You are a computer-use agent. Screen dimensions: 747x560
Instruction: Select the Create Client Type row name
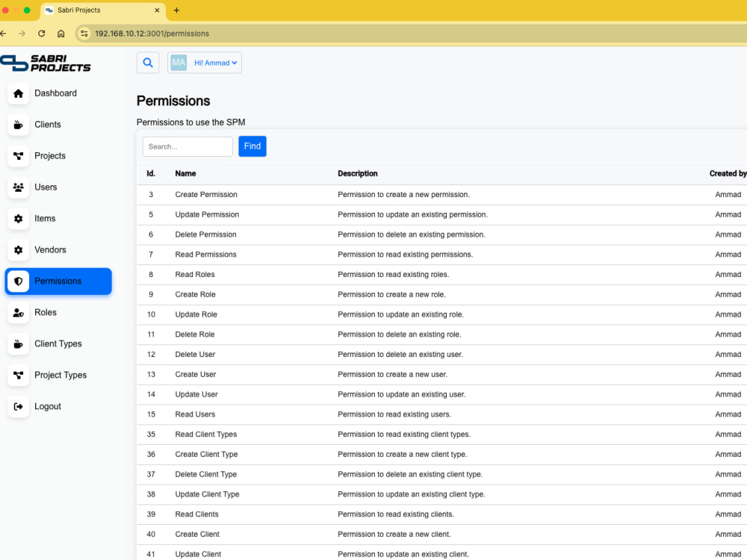(206, 454)
